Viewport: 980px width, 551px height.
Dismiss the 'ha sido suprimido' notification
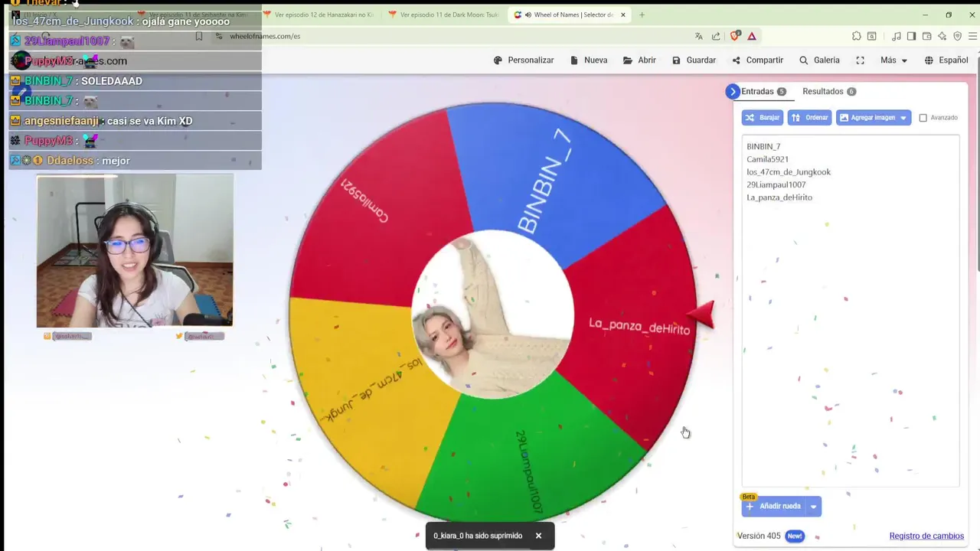tap(538, 536)
